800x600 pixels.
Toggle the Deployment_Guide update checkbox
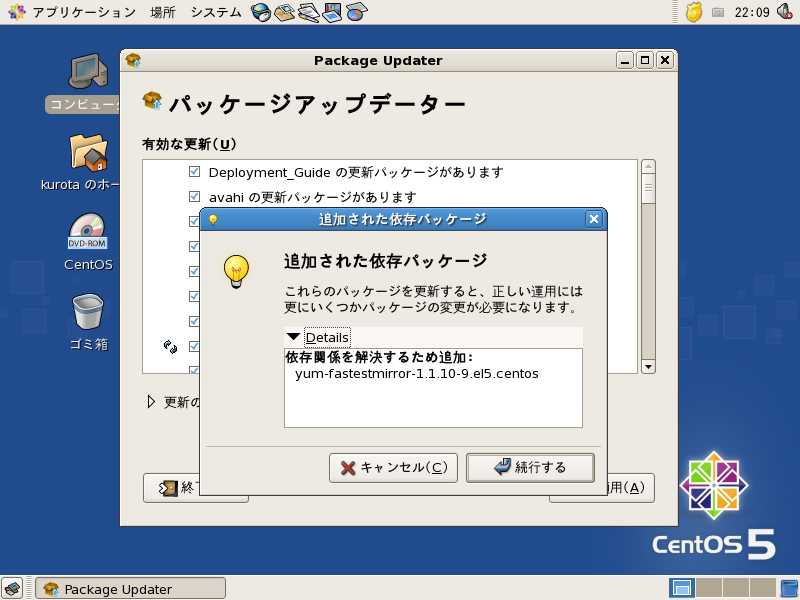point(194,171)
